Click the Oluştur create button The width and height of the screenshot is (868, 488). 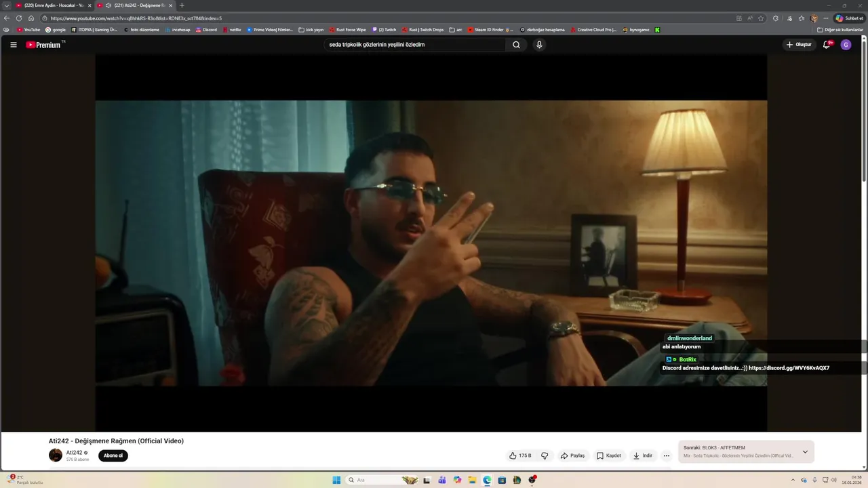(799, 45)
